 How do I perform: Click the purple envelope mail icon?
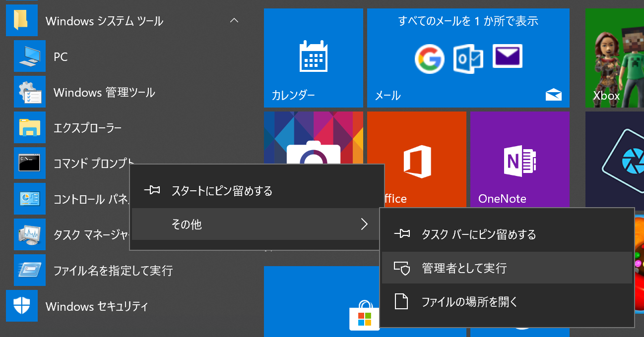[x=508, y=56]
